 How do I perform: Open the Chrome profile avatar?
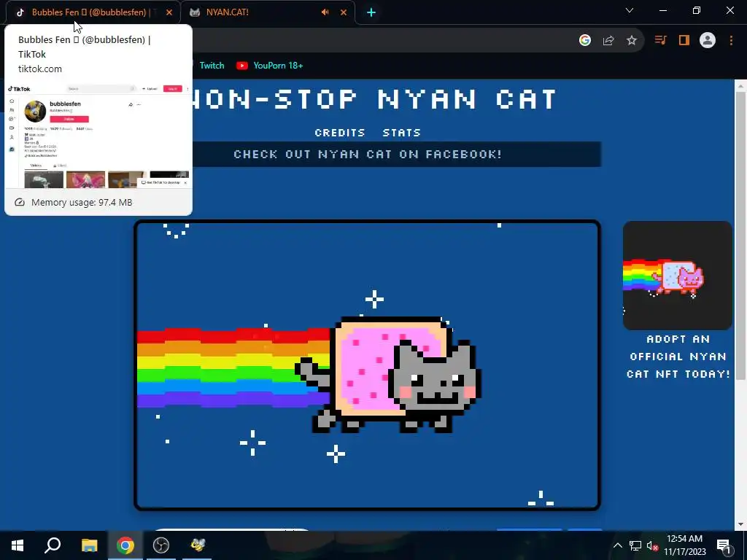pyautogui.click(x=708, y=41)
